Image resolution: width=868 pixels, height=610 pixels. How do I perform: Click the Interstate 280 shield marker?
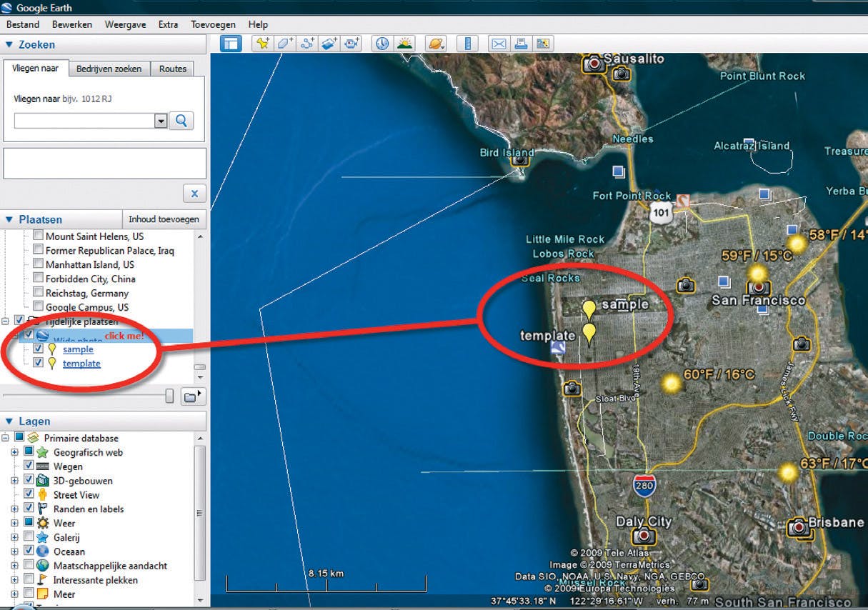click(644, 486)
